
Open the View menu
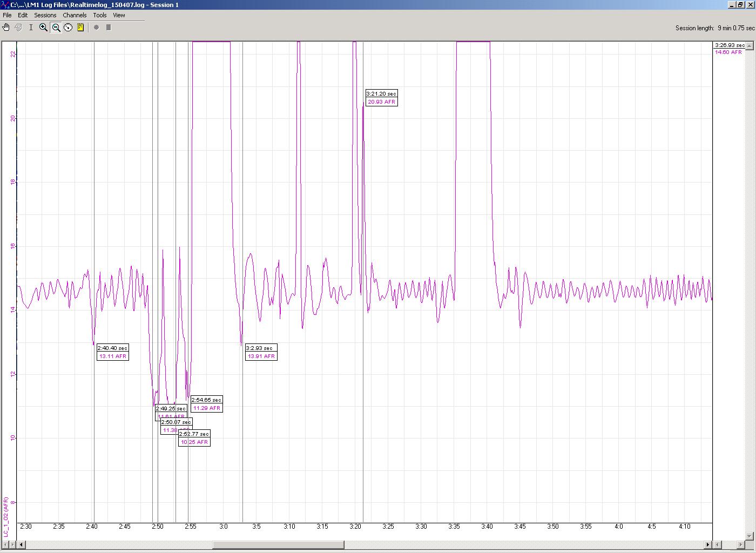(x=119, y=15)
